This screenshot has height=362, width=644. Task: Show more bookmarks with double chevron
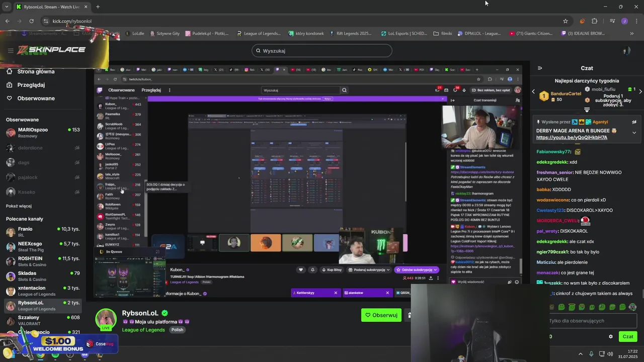[x=632, y=34]
